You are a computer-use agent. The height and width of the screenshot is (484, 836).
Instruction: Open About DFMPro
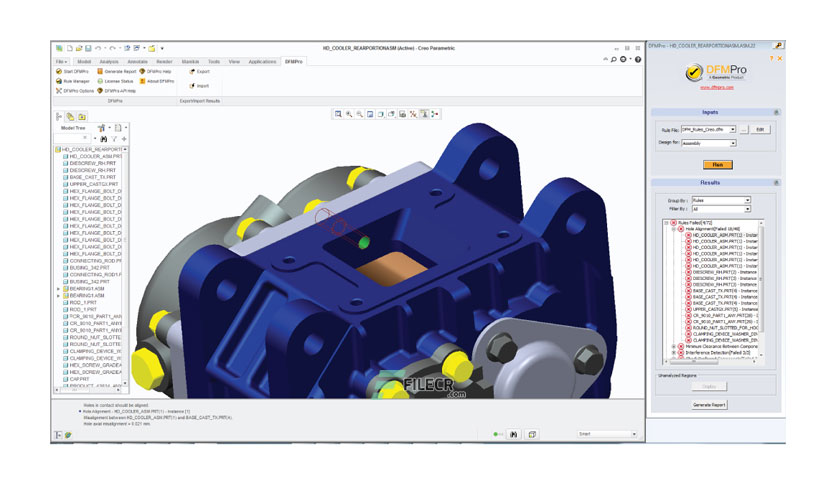click(157, 81)
